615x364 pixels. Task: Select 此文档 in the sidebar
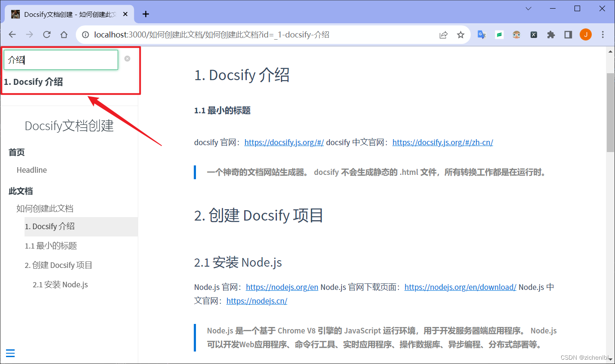click(21, 191)
